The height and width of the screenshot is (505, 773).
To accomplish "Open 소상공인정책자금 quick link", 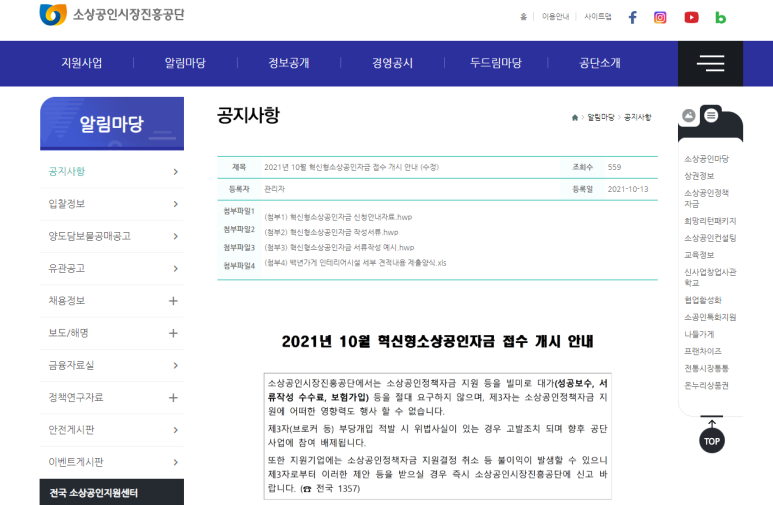I will tap(706, 198).
